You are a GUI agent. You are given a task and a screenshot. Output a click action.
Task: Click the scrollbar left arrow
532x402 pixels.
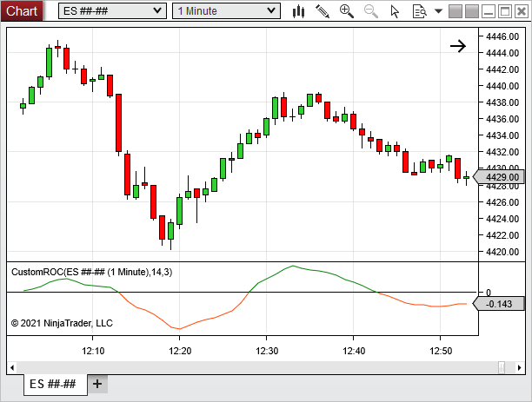(14, 368)
